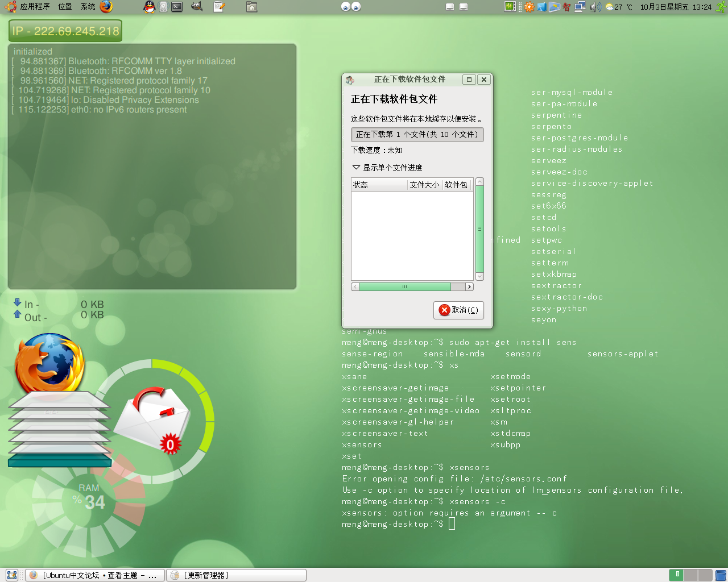
Task: Click the picture frame tray icon
Action: coord(555,7)
